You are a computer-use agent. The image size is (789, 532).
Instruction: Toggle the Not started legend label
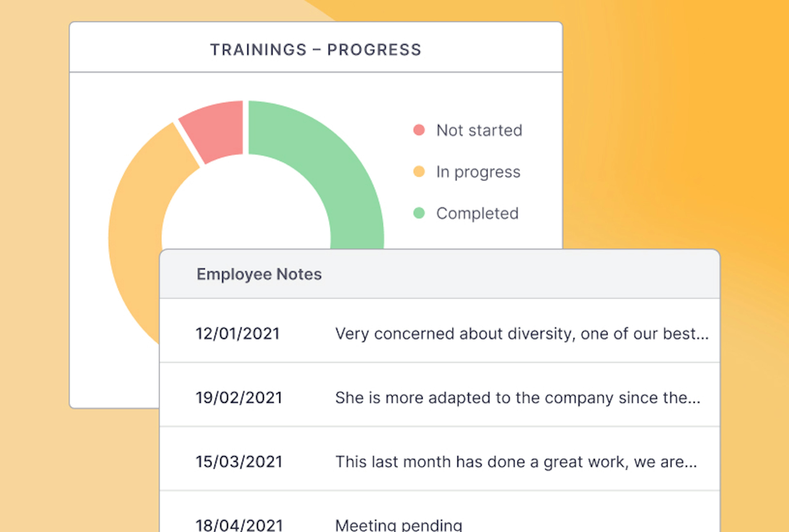[x=479, y=130]
